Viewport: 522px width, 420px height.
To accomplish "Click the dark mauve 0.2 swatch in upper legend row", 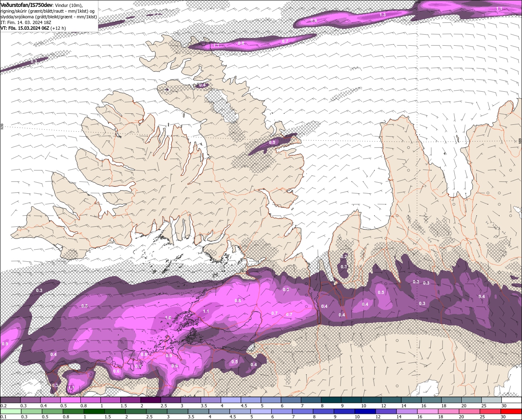I will (x=11, y=400).
